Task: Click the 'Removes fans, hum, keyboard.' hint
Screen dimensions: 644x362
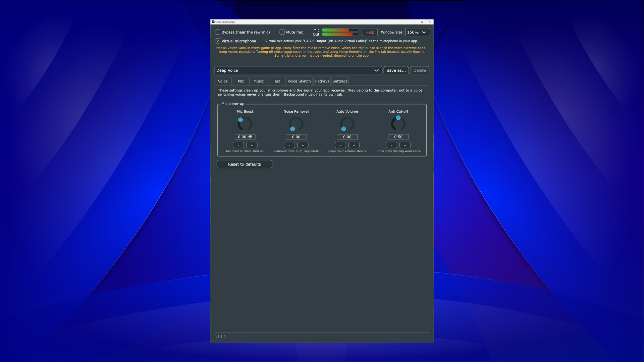Action: click(296, 151)
